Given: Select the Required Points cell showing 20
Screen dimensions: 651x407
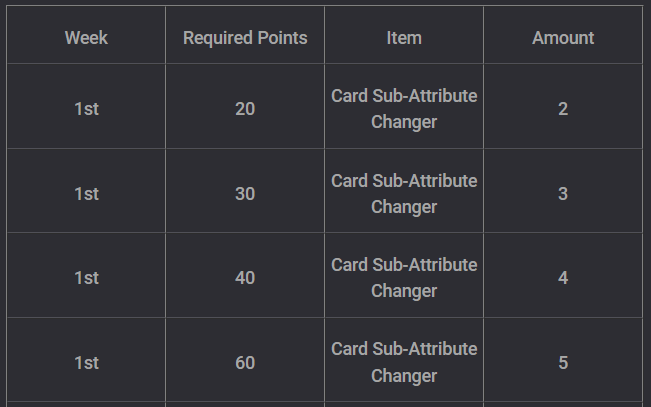Looking at the screenshot, I should tap(245, 109).
